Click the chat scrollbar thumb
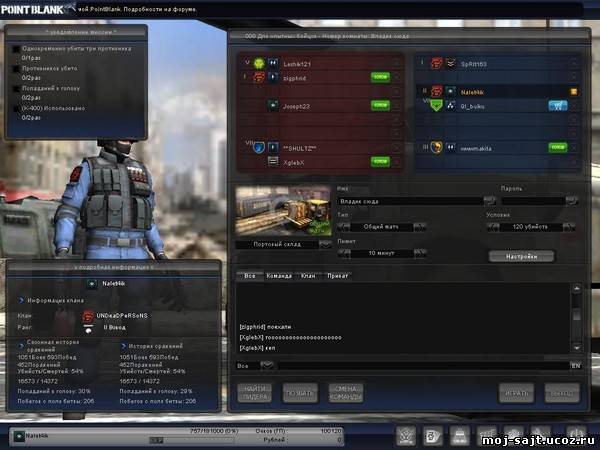The width and height of the screenshot is (600, 450). 577,314
